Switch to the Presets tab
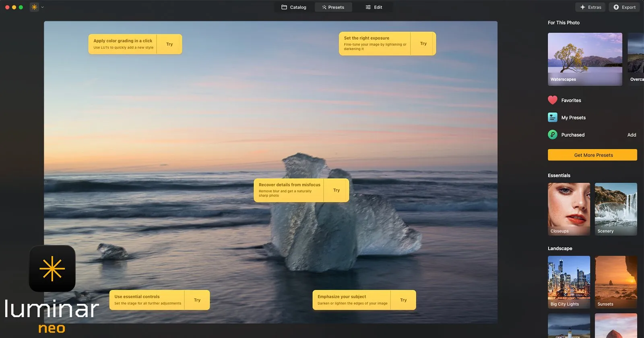644x338 pixels. (x=333, y=7)
